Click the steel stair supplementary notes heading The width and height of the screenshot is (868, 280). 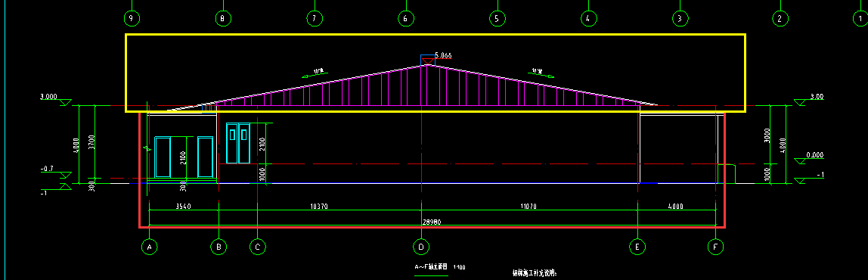tap(535, 272)
